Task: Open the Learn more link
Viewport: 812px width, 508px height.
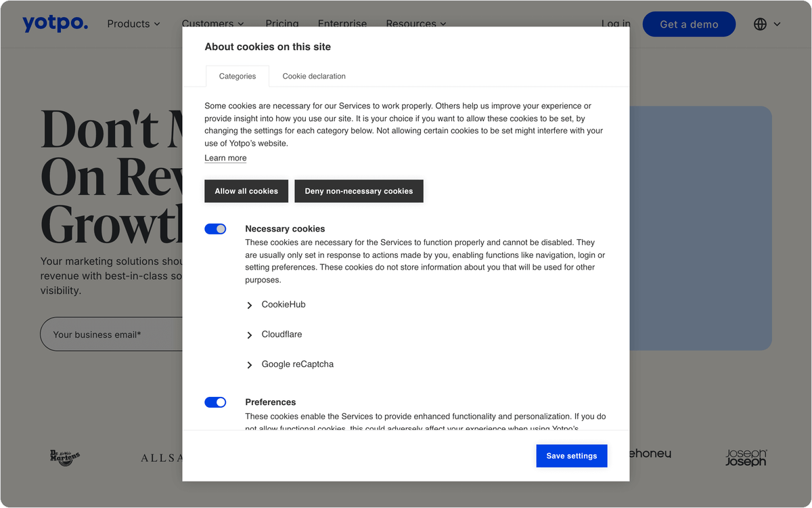Action: point(225,158)
